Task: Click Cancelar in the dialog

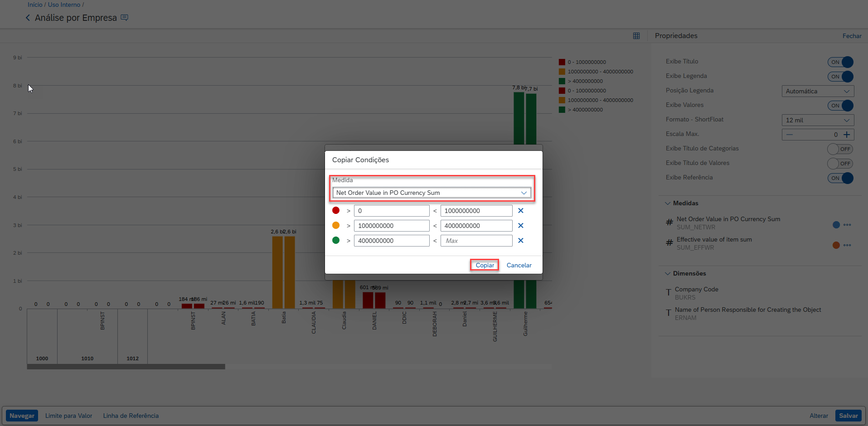Action: [x=519, y=265]
